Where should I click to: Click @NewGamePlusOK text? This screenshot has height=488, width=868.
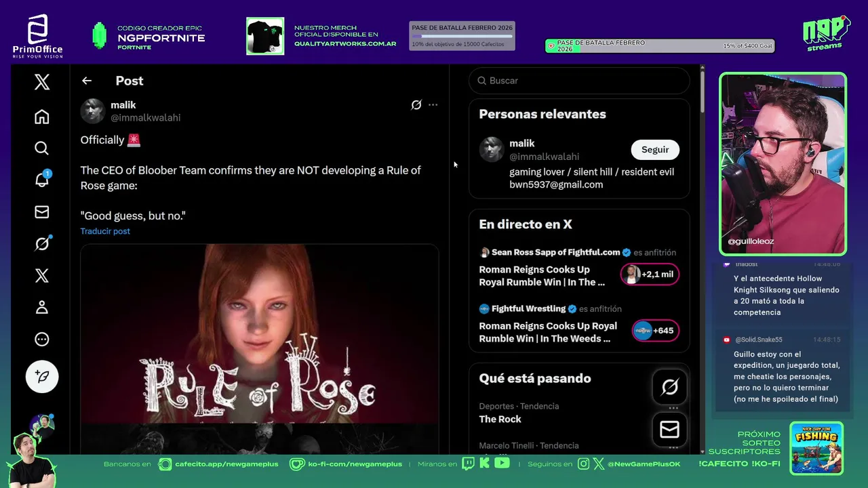pyautogui.click(x=644, y=464)
